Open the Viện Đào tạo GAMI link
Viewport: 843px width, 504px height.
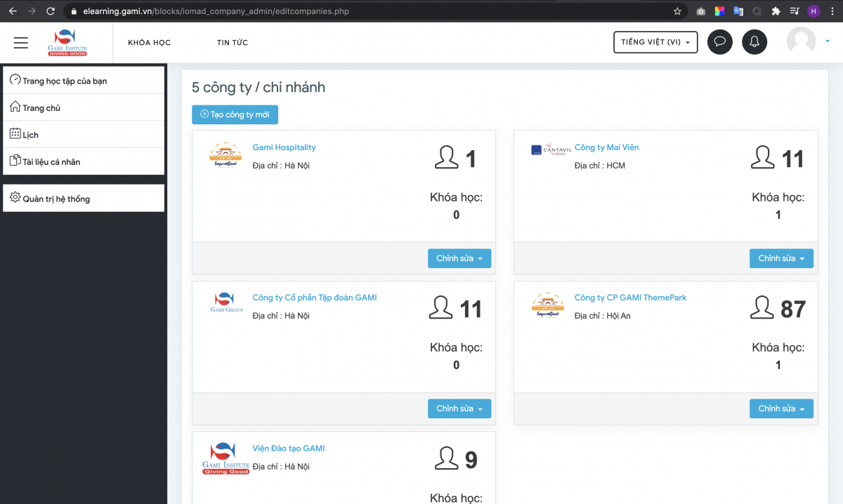tap(289, 448)
